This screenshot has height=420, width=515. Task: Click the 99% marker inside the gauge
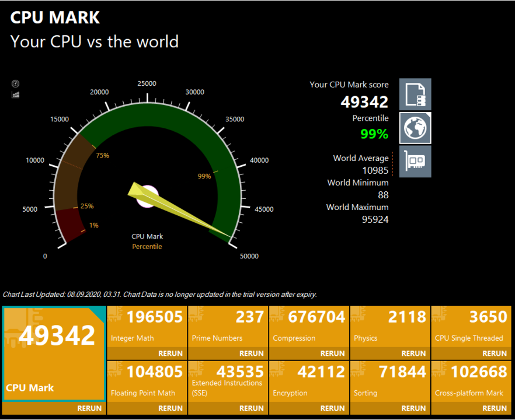[x=204, y=176]
